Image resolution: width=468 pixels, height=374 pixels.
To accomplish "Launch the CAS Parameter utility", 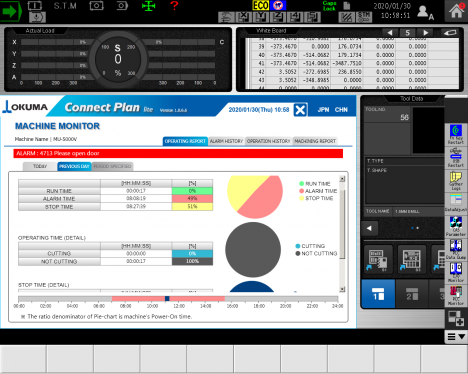I will click(x=456, y=226).
